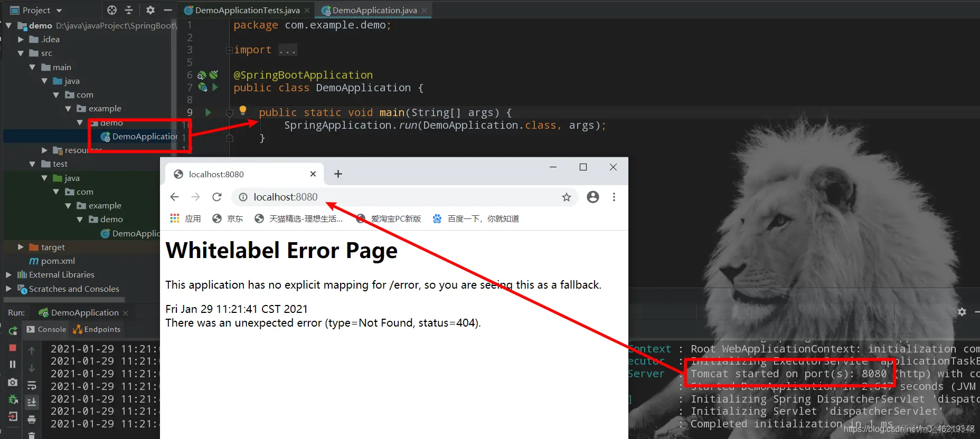Click the dump threads camera icon

tap(13, 381)
